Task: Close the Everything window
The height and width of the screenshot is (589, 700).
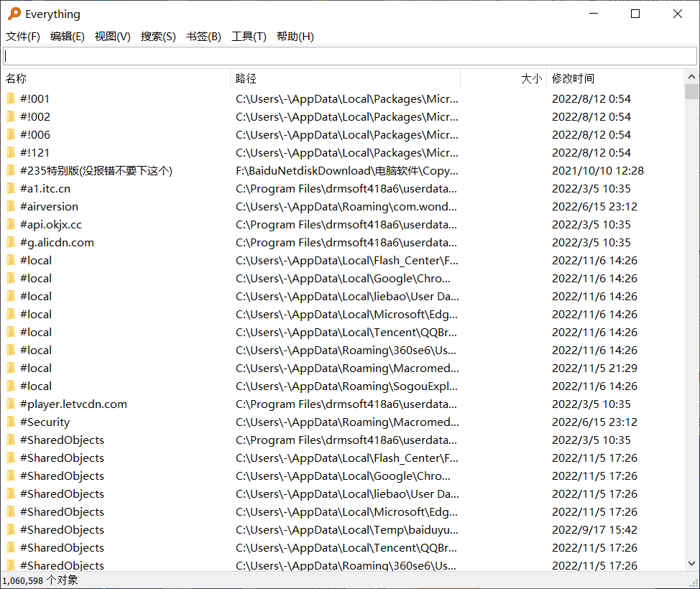Action: (677, 14)
